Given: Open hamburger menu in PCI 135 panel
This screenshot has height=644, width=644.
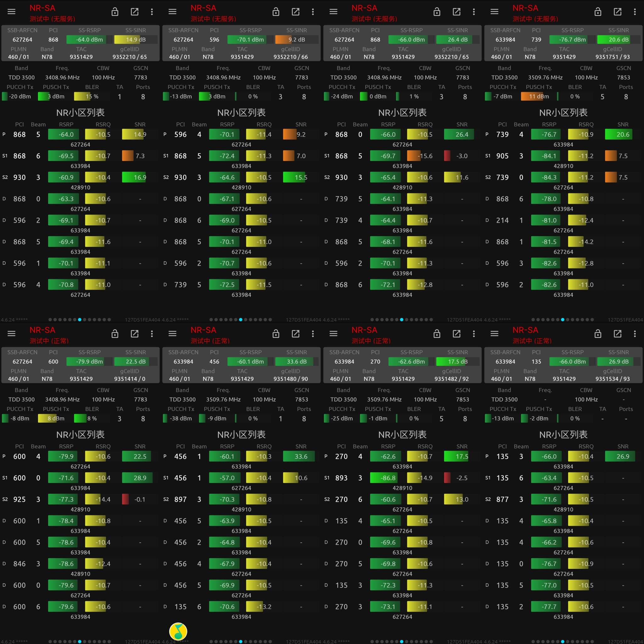Looking at the screenshot, I should 494,334.
